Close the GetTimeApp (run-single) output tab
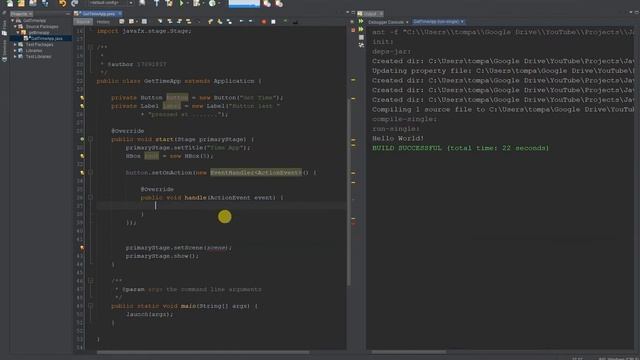 coord(462,22)
